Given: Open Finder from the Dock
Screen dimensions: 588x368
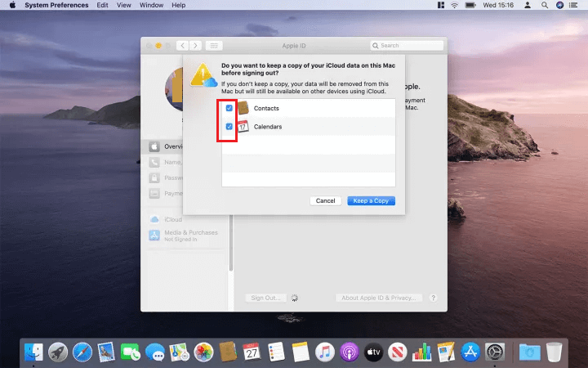Looking at the screenshot, I should point(33,352).
